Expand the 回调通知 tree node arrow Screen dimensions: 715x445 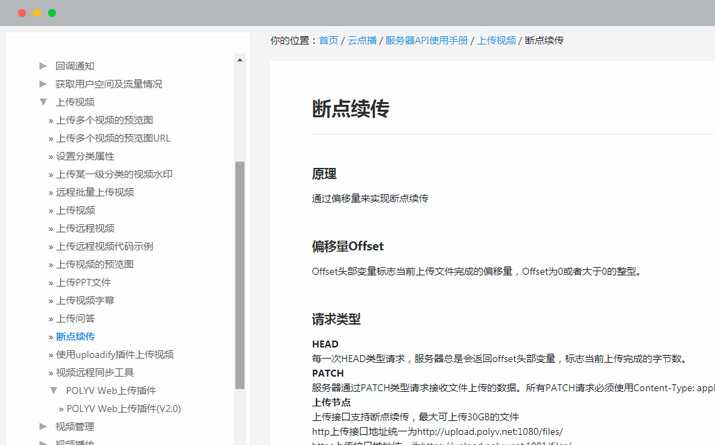point(43,66)
